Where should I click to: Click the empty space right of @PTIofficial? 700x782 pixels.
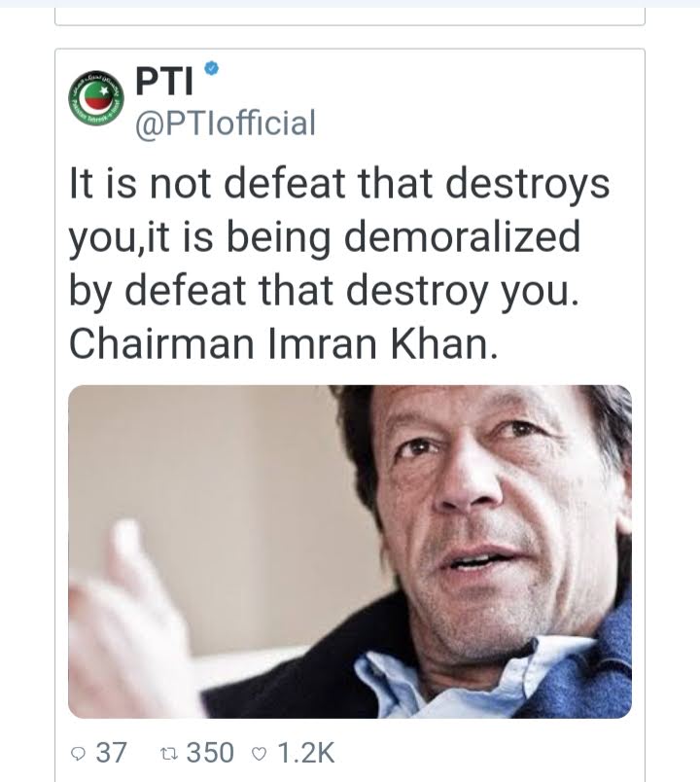[473, 124]
